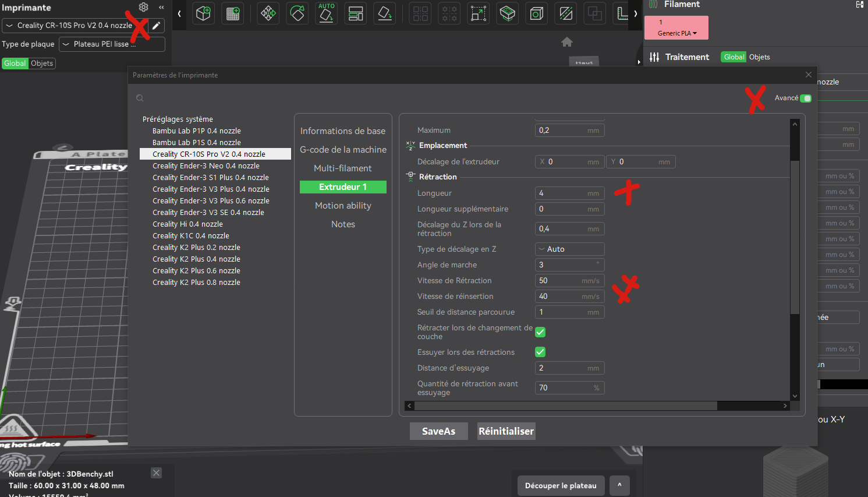Viewport: 868px width, 497px height.
Task: Open Plateau PEI lisse plate type dropdown
Action: pos(112,44)
